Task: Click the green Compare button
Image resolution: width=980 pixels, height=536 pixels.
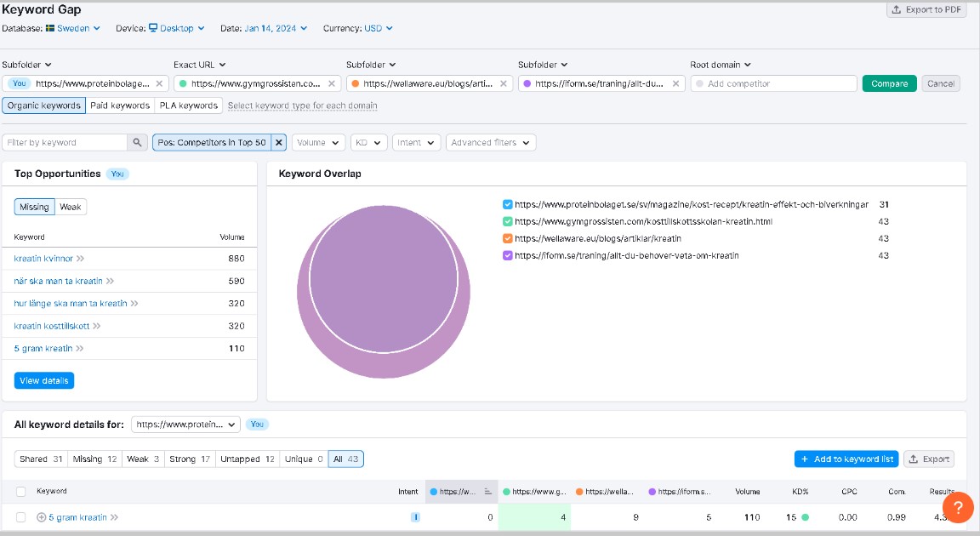Action: [889, 83]
